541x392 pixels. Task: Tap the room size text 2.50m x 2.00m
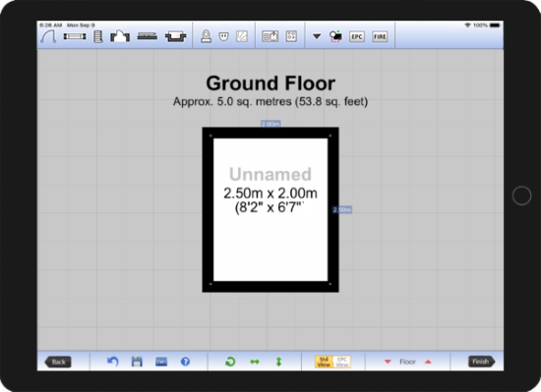point(270,194)
